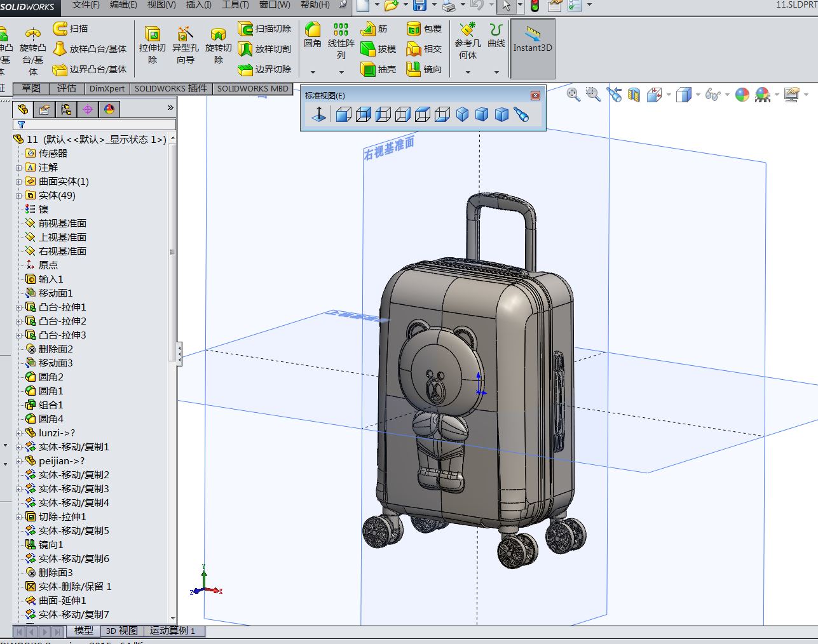Click the 线性阵列 linear pattern tool

point(341,41)
